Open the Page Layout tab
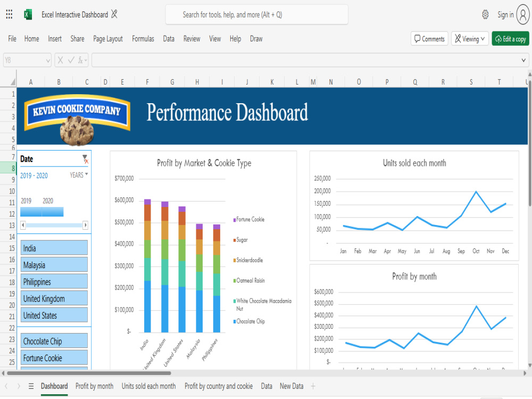532x399 pixels. (x=108, y=39)
